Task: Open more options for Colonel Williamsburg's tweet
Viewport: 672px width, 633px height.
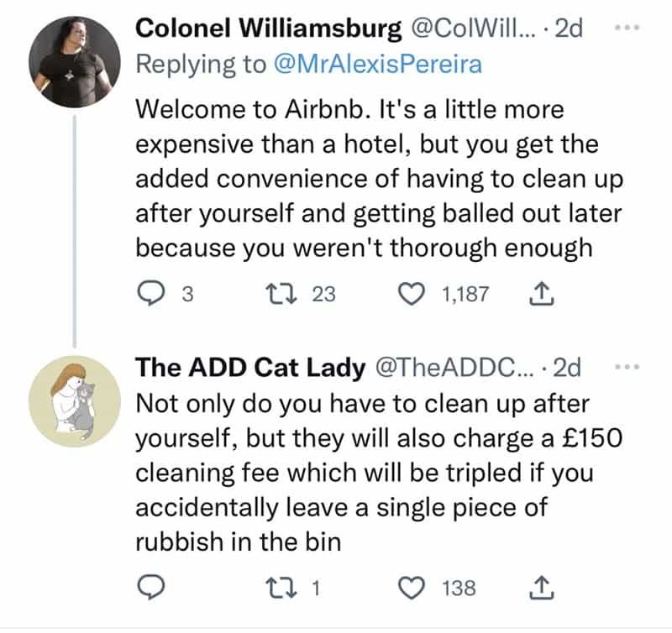Action: coord(627,28)
